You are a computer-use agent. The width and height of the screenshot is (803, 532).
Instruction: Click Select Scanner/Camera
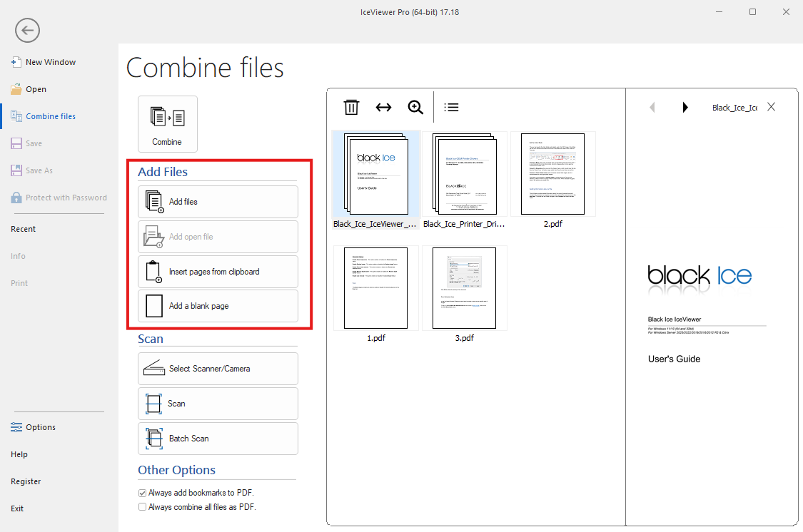click(x=218, y=368)
